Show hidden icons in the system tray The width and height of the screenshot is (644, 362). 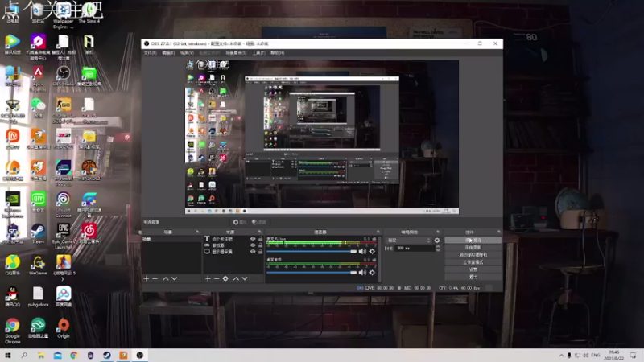(561, 356)
